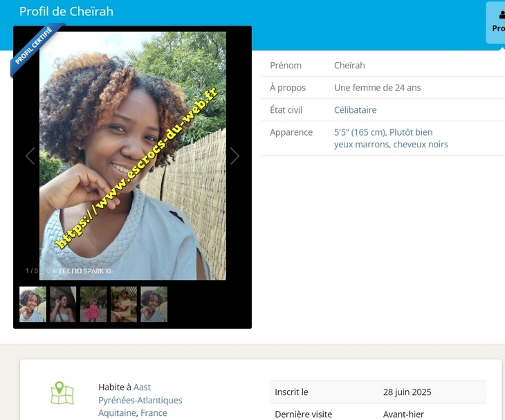This screenshot has height=420, width=505.
Task: Select the fifth photo thumbnail
Action: 154,304
